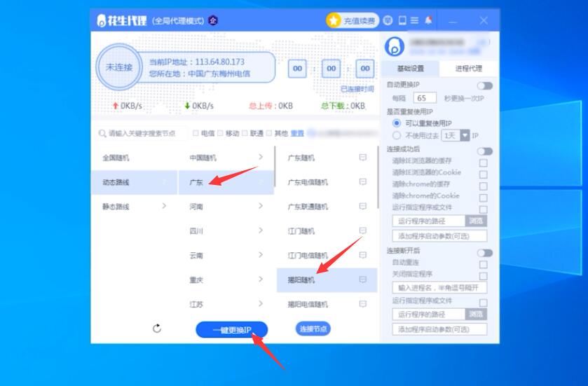Open the notification bell icon
Screen dimensions: 588x386
tap(428, 20)
